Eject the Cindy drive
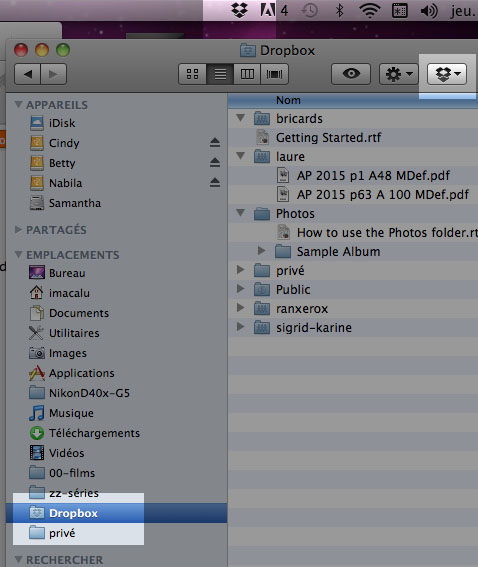The width and height of the screenshot is (478, 567). coord(215,143)
